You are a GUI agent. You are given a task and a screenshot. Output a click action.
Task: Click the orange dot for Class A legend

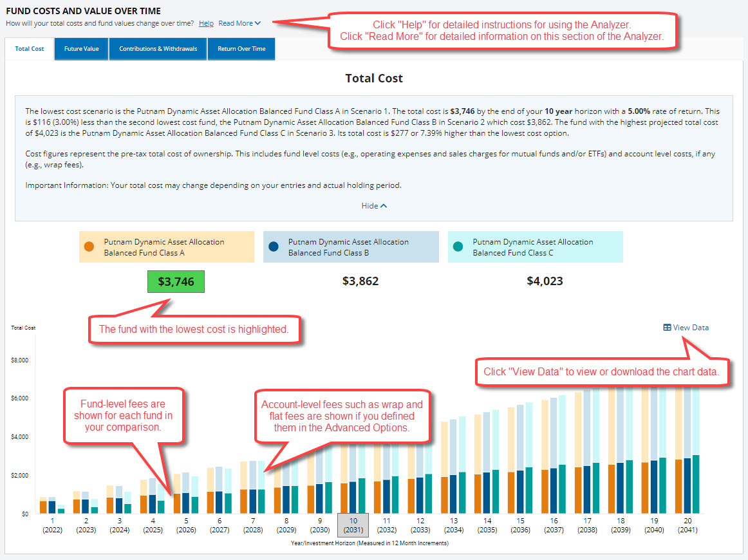[89, 247]
